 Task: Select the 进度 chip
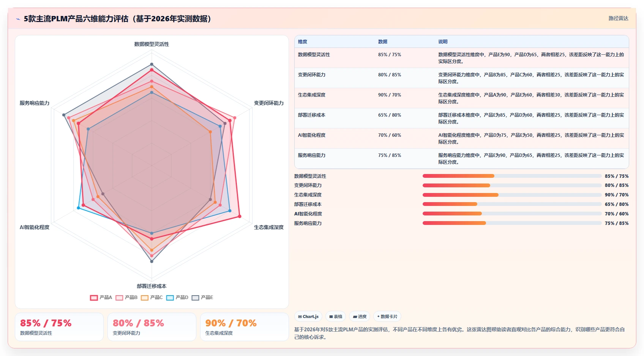click(x=360, y=316)
